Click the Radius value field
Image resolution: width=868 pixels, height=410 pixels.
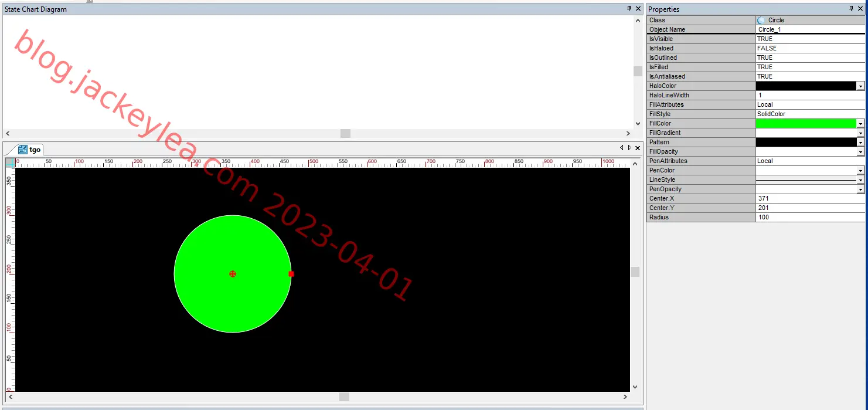click(x=811, y=217)
